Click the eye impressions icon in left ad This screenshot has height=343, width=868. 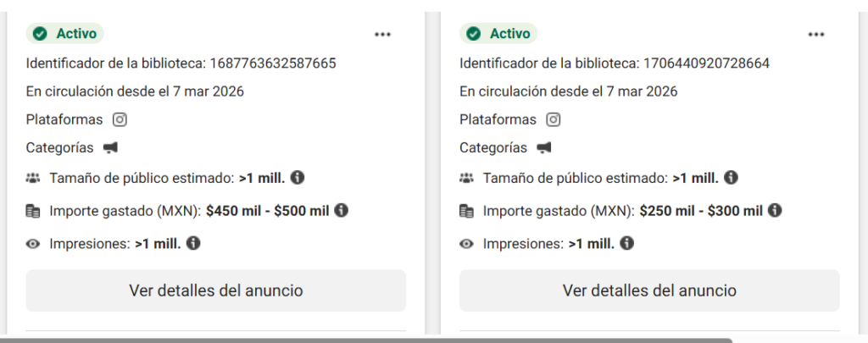[x=34, y=244]
